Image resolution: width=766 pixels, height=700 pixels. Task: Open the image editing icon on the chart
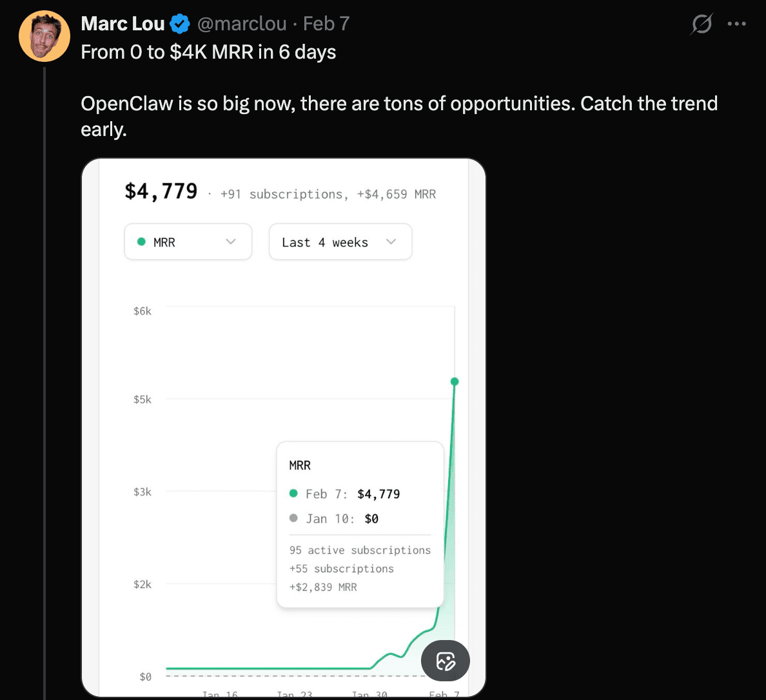(445, 660)
